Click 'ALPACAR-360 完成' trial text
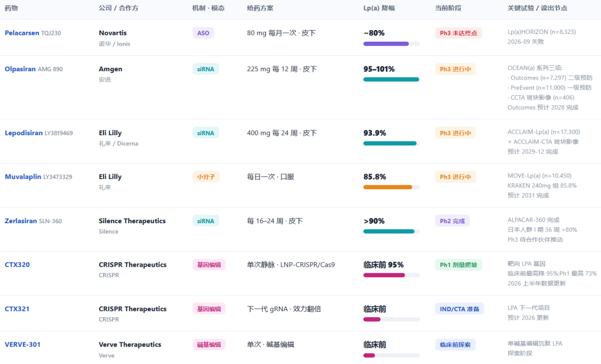 click(534, 219)
